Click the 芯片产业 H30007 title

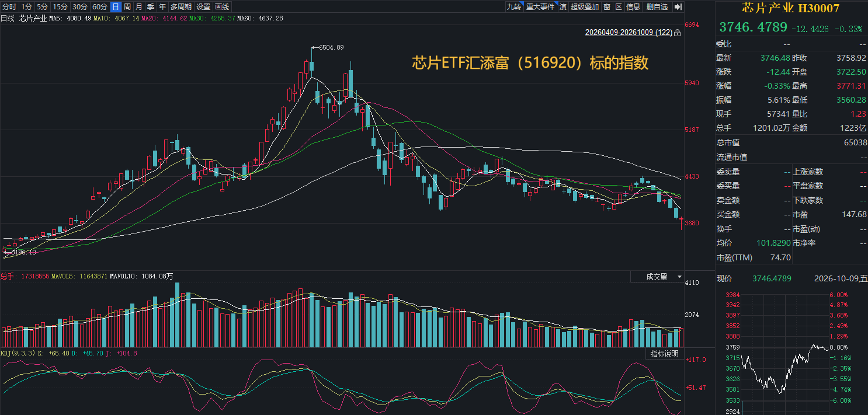pyautogui.click(x=791, y=8)
